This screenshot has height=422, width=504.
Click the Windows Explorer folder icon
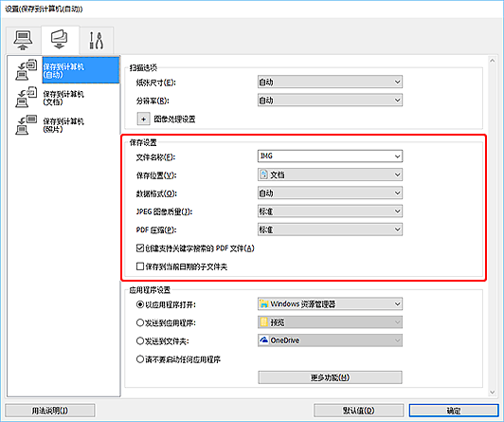pos(264,304)
